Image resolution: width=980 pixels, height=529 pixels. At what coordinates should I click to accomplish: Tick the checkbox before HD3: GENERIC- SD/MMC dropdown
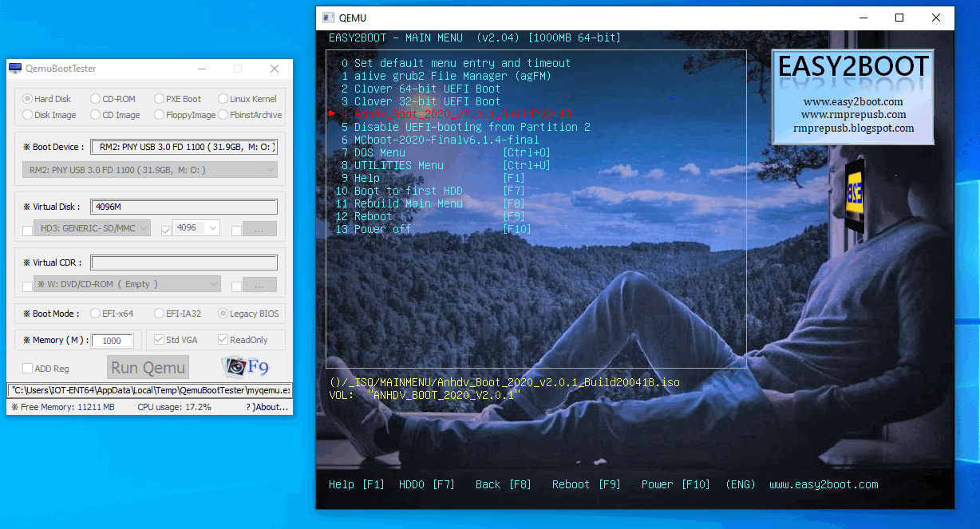tap(28, 231)
